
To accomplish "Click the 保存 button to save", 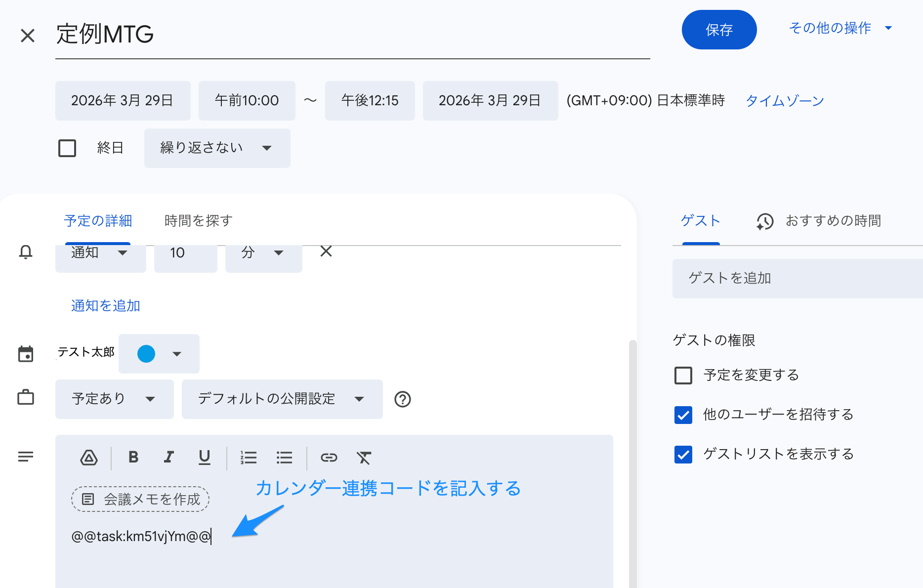I will point(719,30).
